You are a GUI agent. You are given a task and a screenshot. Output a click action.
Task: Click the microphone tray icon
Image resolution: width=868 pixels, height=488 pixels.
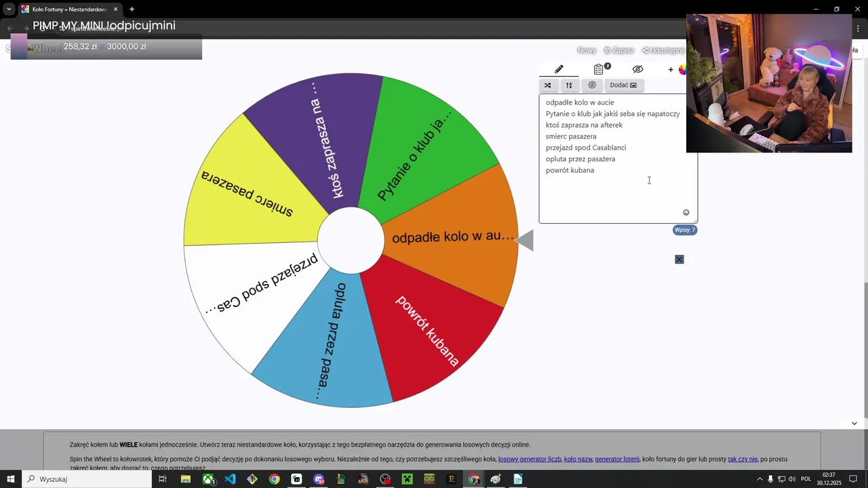(x=770, y=479)
